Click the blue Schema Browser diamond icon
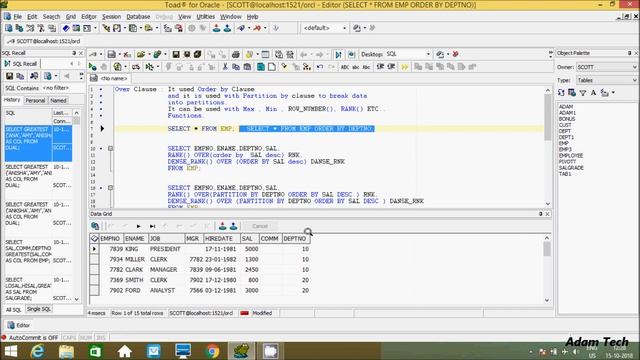Viewport: 640px width, 360px height. click(66, 28)
